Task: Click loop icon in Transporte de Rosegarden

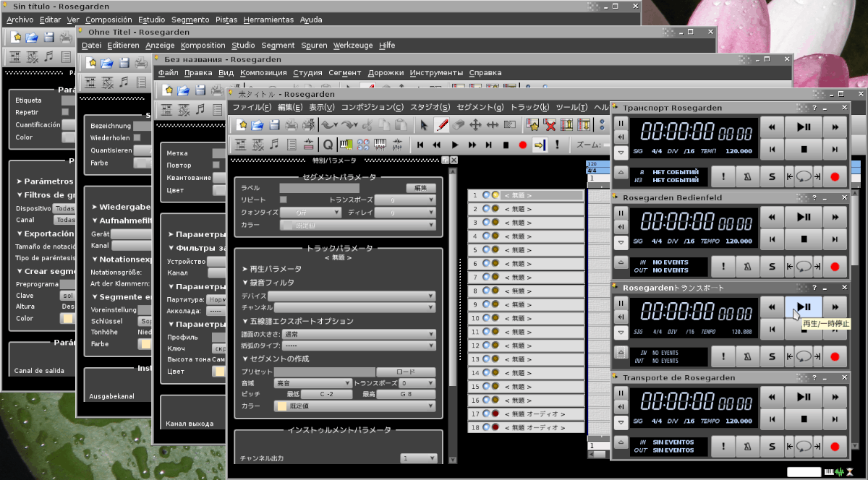Action: tap(803, 446)
